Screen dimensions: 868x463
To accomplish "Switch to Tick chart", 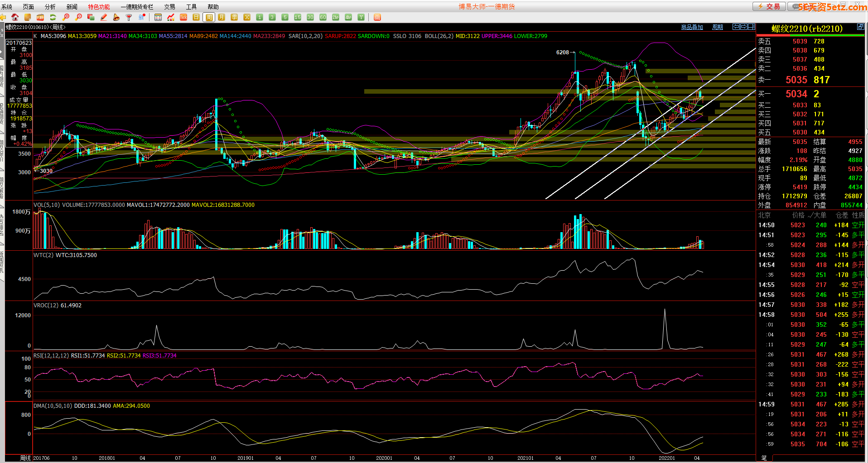I will 183,17.
